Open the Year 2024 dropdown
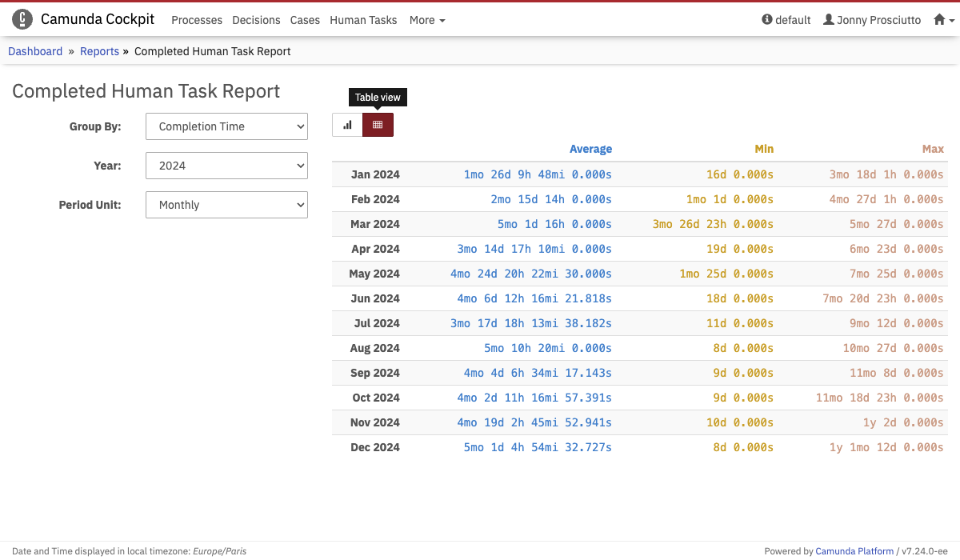The width and height of the screenshot is (960, 560). [226, 166]
